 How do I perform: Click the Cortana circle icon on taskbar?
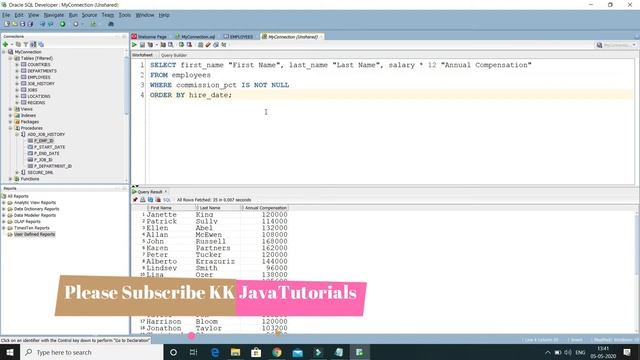[x=173, y=352]
